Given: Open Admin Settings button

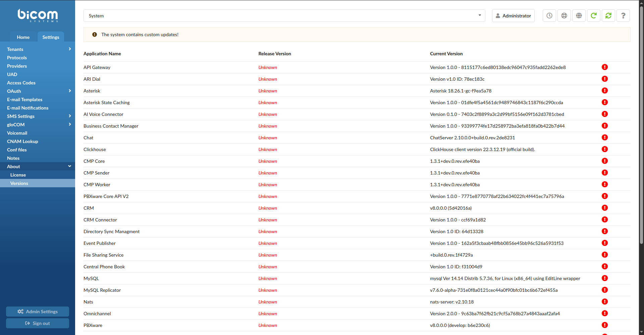Looking at the screenshot, I should 38,312.
